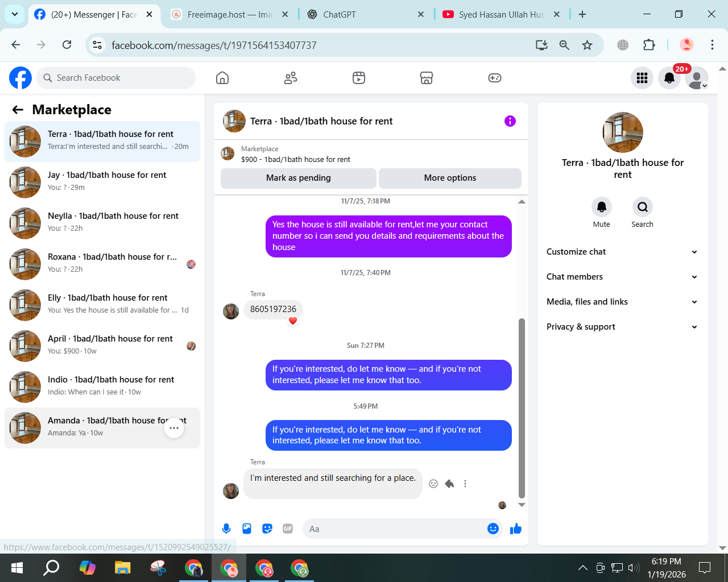
Task: Reply to Terra's last message
Action: pyautogui.click(x=449, y=484)
